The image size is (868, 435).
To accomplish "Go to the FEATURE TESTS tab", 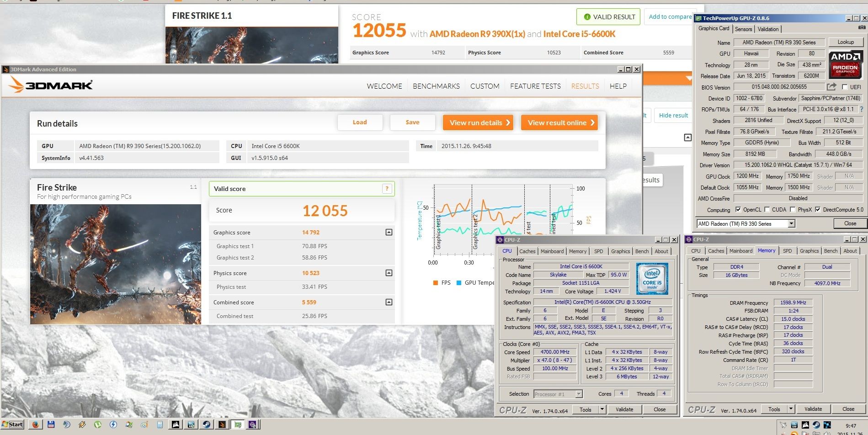I will [535, 86].
